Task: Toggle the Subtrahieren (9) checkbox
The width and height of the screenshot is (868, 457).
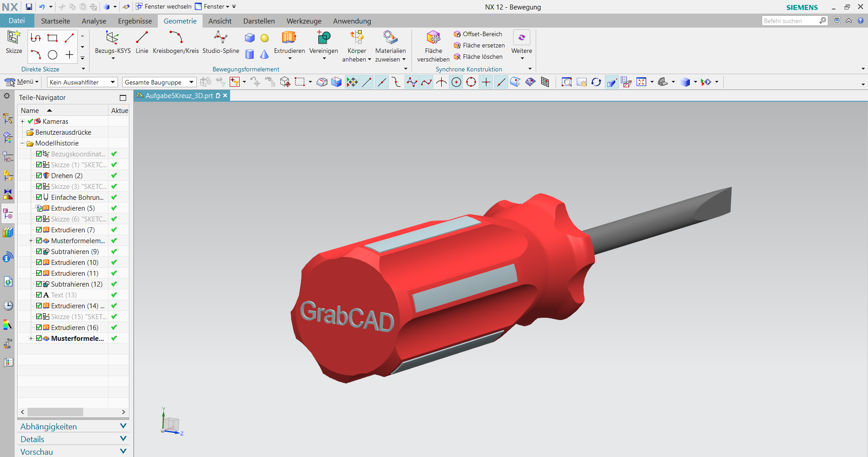Action: pos(39,251)
